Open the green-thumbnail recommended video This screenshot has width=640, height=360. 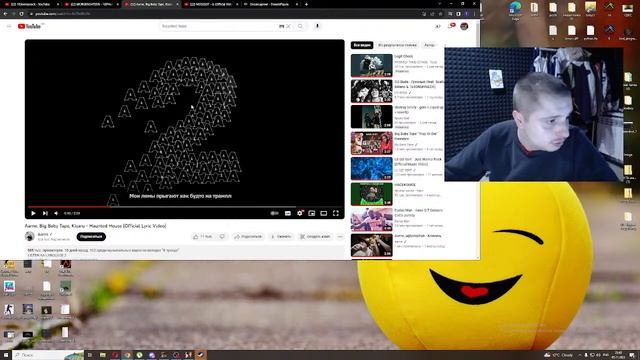371,194
